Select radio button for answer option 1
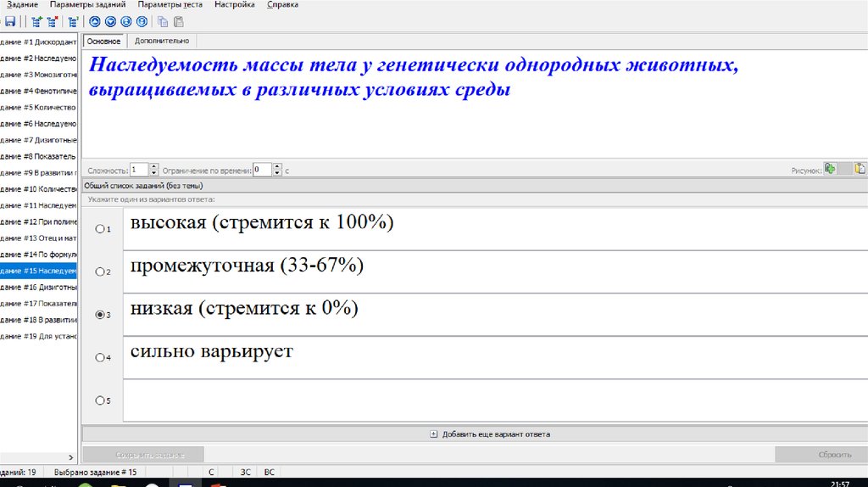Screen dimensions: 868x487 click(100, 229)
